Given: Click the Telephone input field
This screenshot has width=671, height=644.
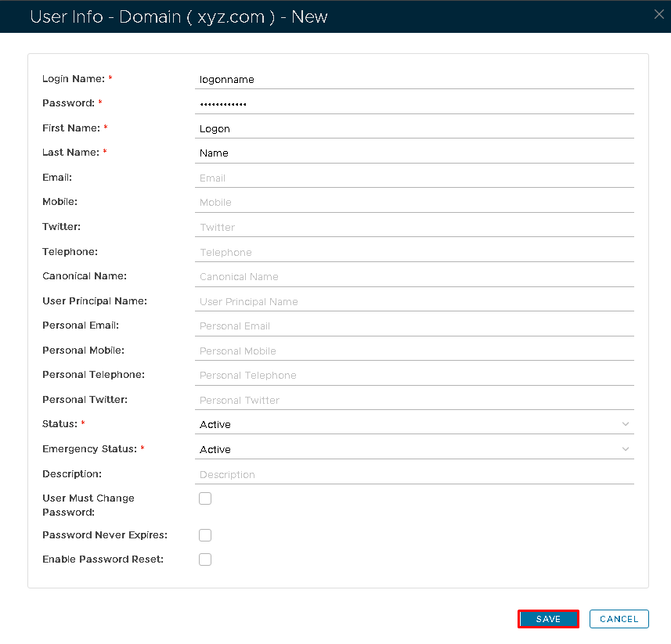Looking at the screenshot, I should pyautogui.click(x=414, y=252).
